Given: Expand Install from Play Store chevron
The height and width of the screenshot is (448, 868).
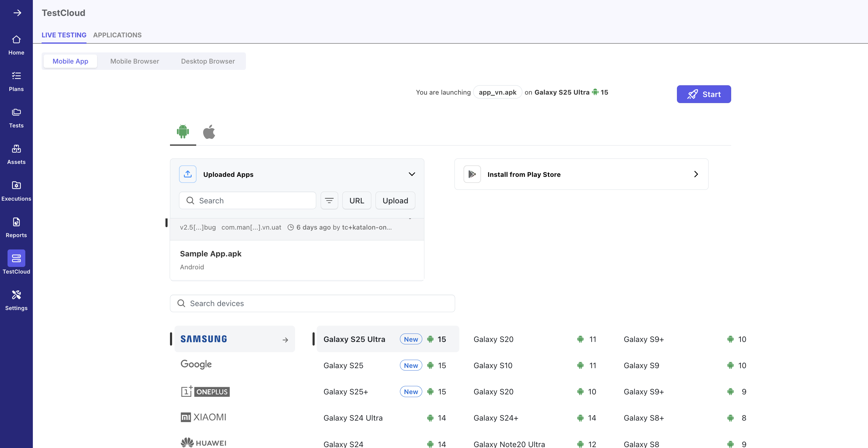Looking at the screenshot, I should 696,174.
